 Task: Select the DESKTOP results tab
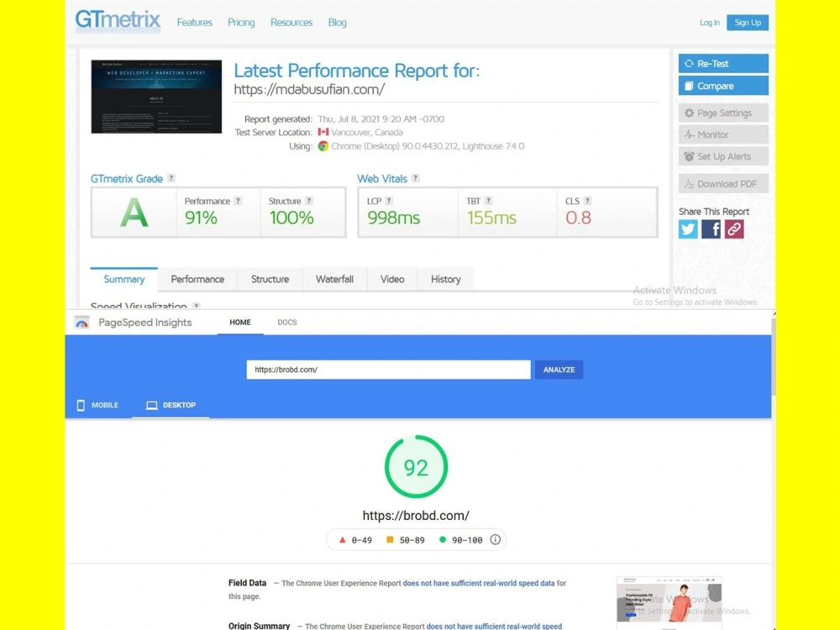point(171,405)
